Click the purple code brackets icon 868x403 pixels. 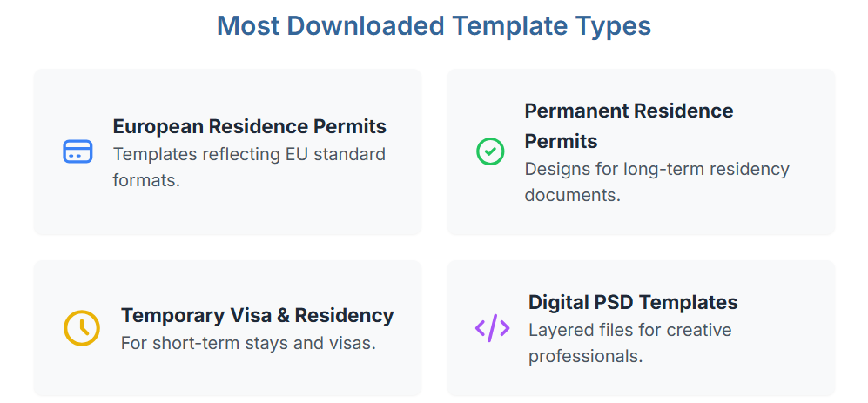tap(492, 328)
